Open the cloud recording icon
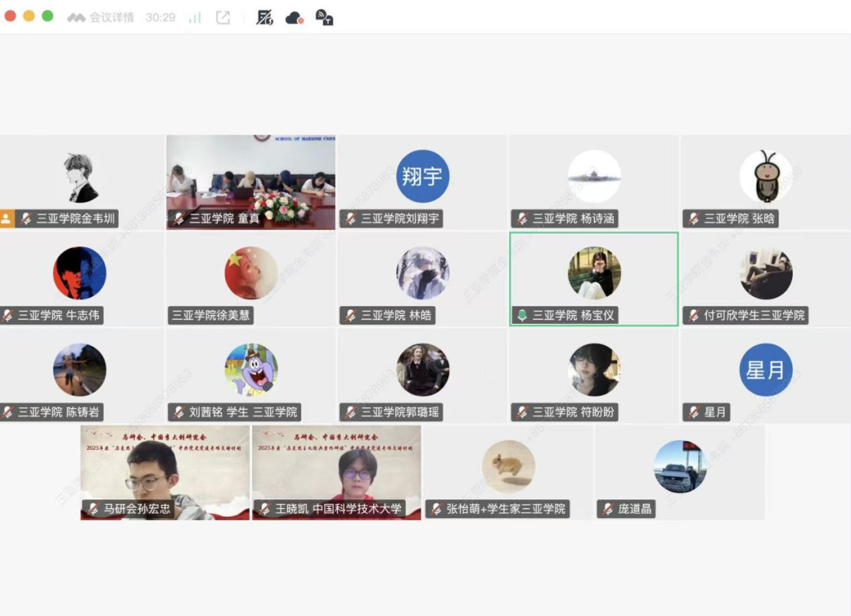The height and width of the screenshot is (616, 851). tap(295, 17)
